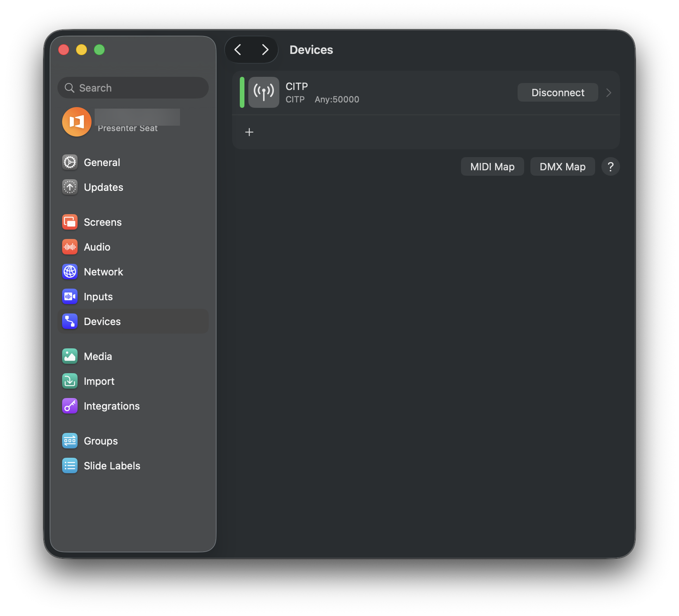The width and height of the screenshot is (679, 616).
Task: Add a new device with plus icon
Action: click(249, 132)
